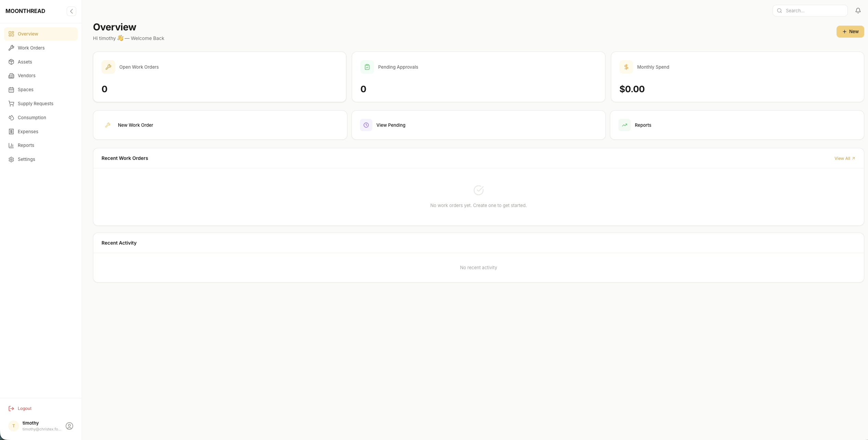Click the clipboard icon on Pending Approvals card
Screen dimensions: 868x440
point(367,67)
